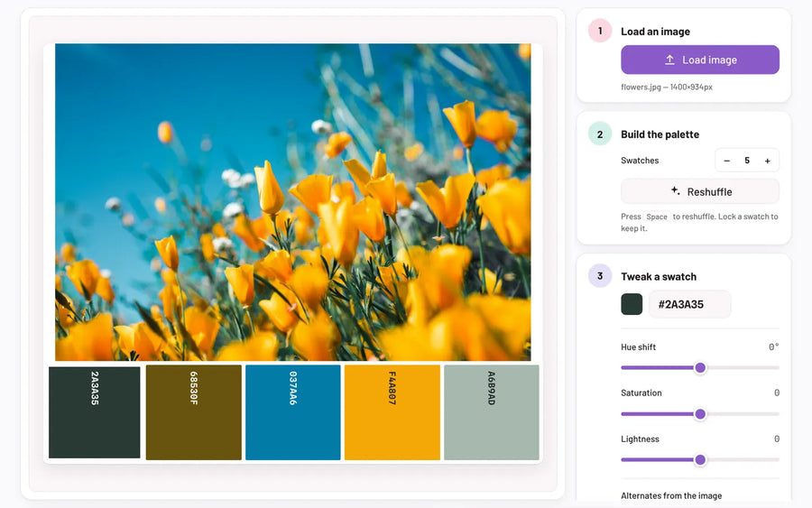Click the Load an image heading
The height and width of the screenshot is (508, 812).
(655, 32)
